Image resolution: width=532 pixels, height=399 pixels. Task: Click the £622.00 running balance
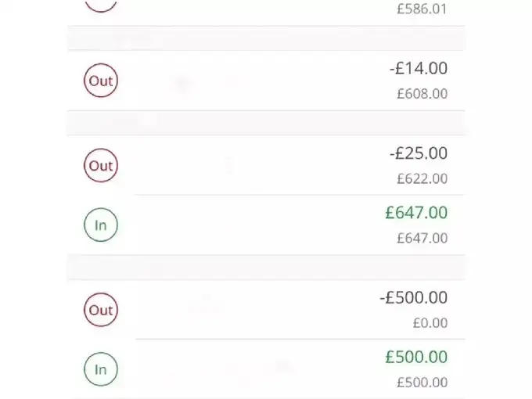tap(422, 178)
